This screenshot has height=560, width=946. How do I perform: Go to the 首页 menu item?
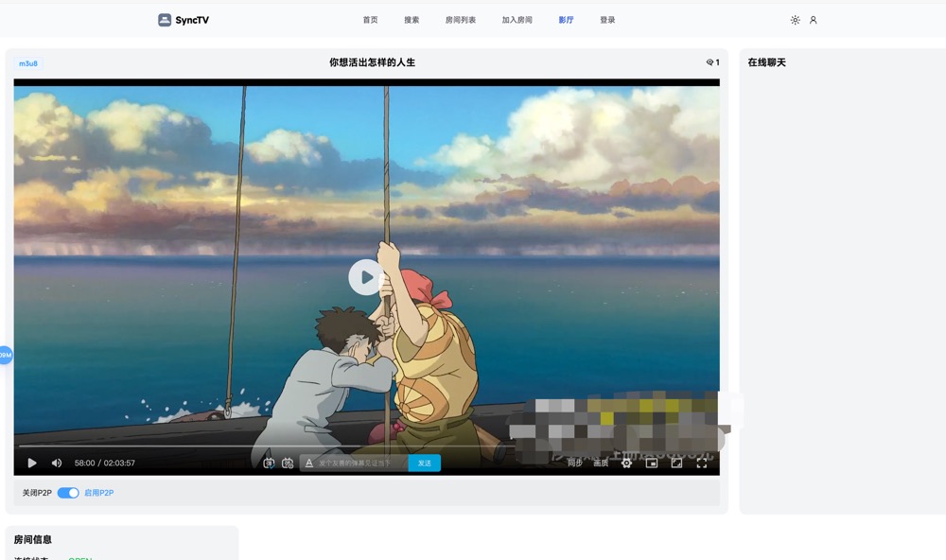coord(370,20)
